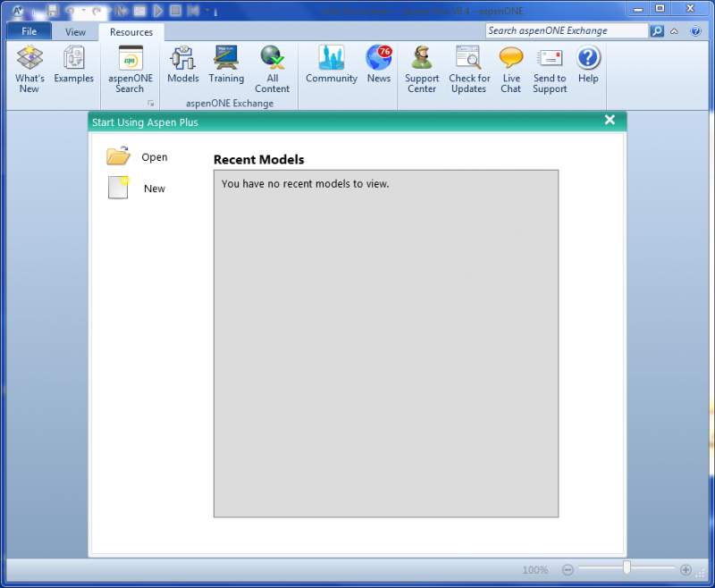Open the Training resources
Viewport: 715px width, 588px height.
tap(226, 64)
